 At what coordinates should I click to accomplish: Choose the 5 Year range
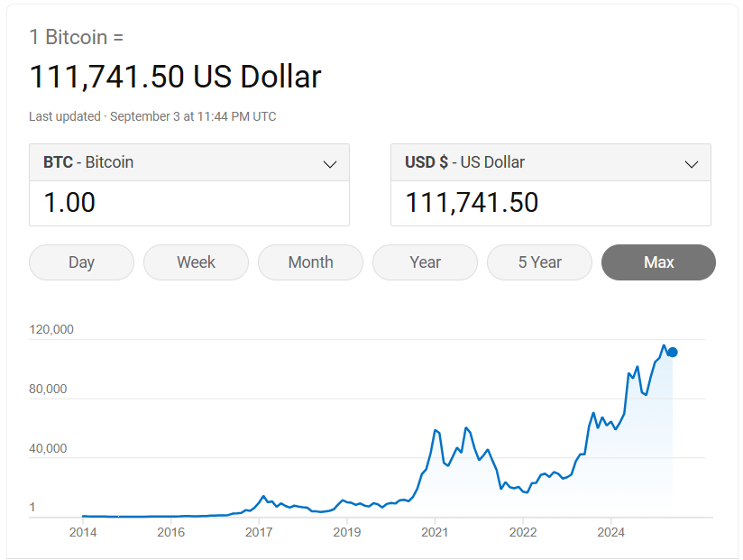540,262
